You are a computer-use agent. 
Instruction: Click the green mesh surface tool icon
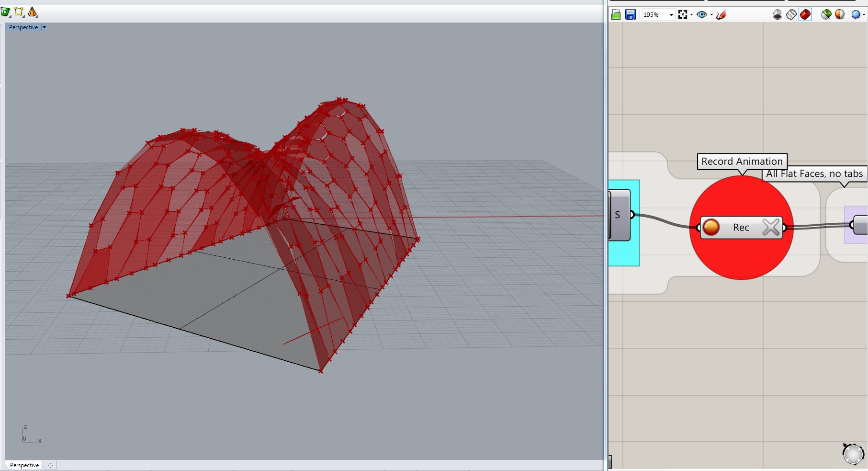tap(5, 12)
